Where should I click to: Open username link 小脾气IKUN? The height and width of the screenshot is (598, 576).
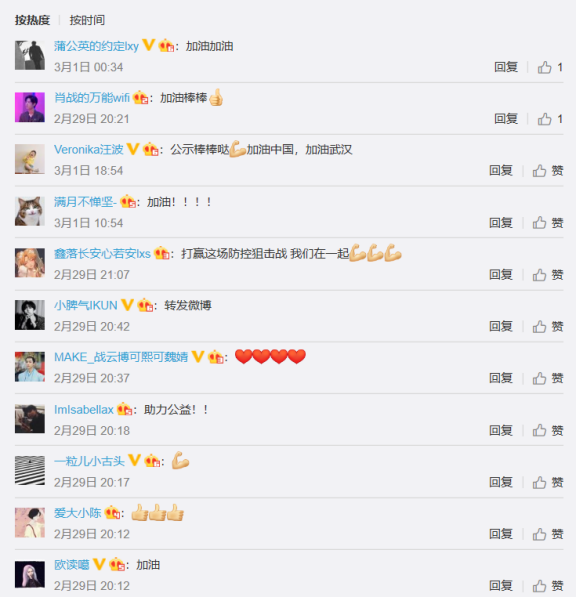(85, 305)
